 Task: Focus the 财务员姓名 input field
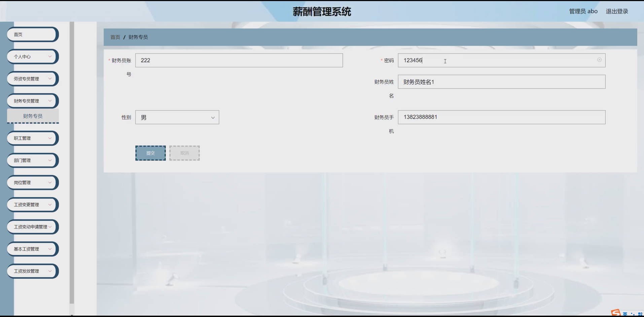click(x=501, y=82)
